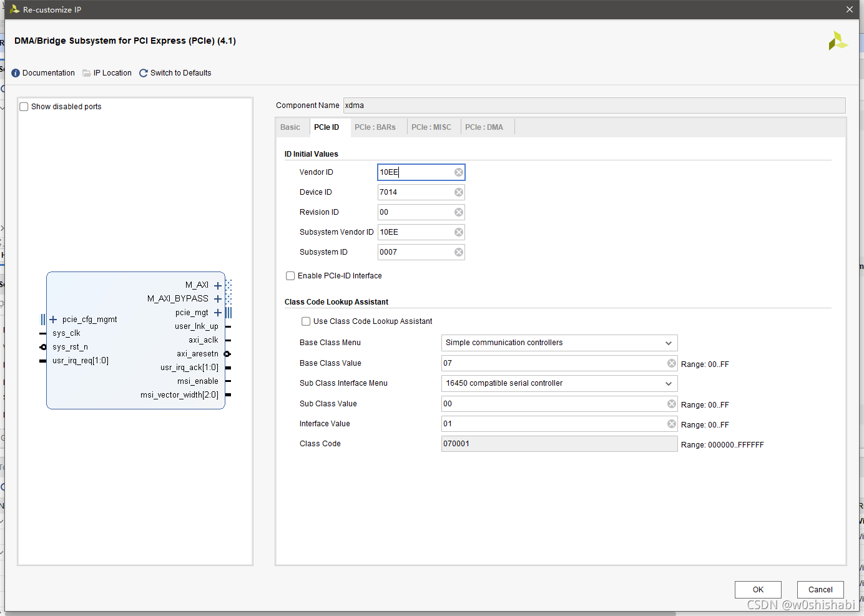Image resolution: width=864 pixels, height=616 pixels.
Task: Clear the Sub Class Value field
Action: pos(672,404)
